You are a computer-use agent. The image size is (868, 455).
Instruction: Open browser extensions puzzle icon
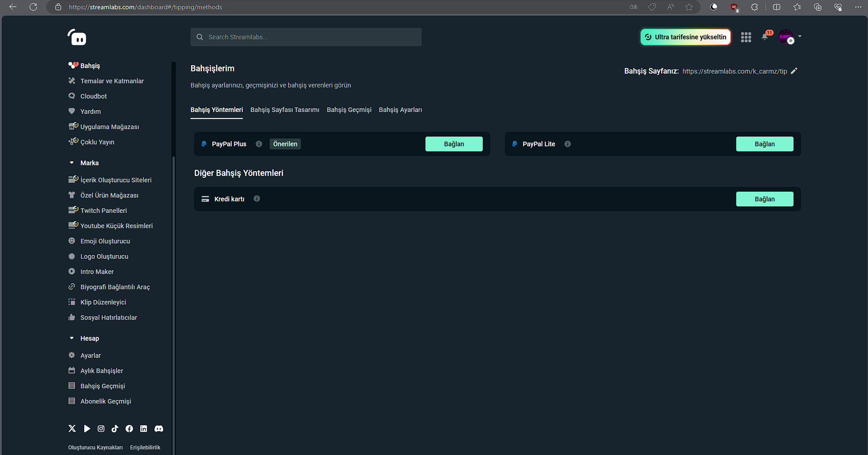[x=754, y=7]
